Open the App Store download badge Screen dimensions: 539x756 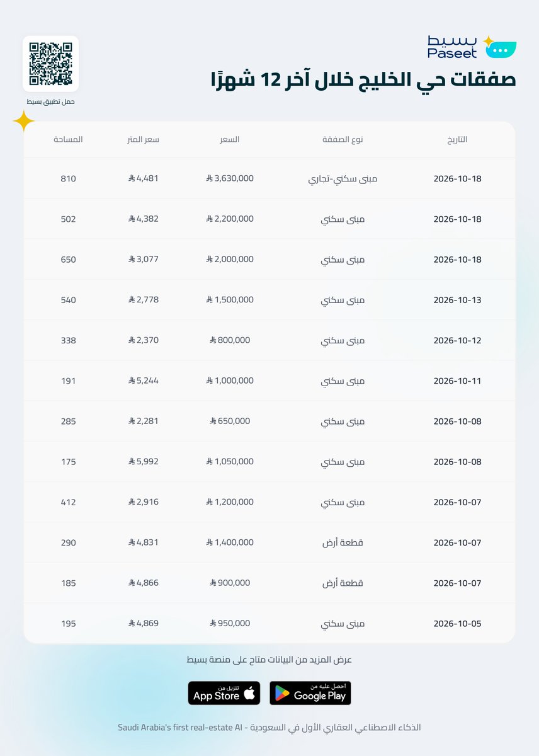coord(224,693)
